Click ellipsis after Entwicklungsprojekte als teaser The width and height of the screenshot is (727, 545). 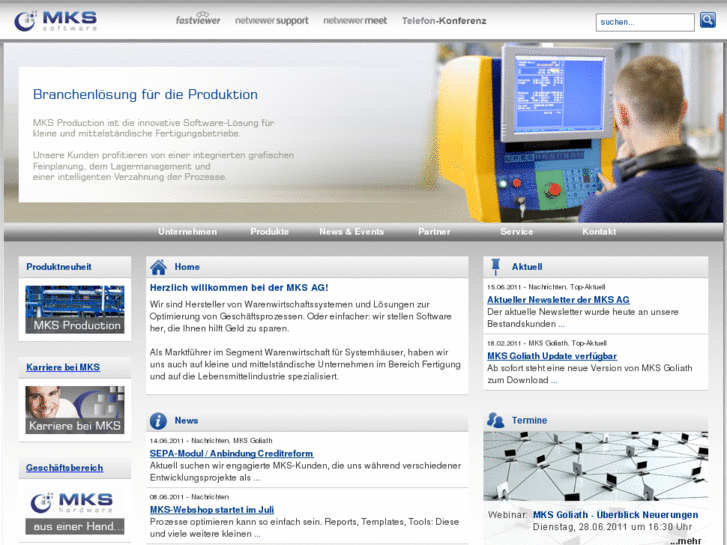(256, 478)
